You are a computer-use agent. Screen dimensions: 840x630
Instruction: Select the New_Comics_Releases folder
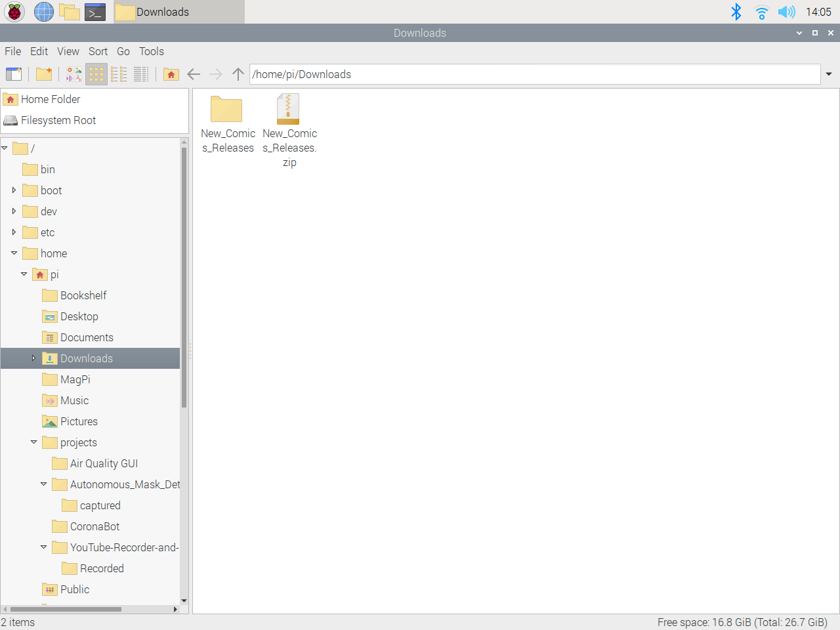coord(227,124)
